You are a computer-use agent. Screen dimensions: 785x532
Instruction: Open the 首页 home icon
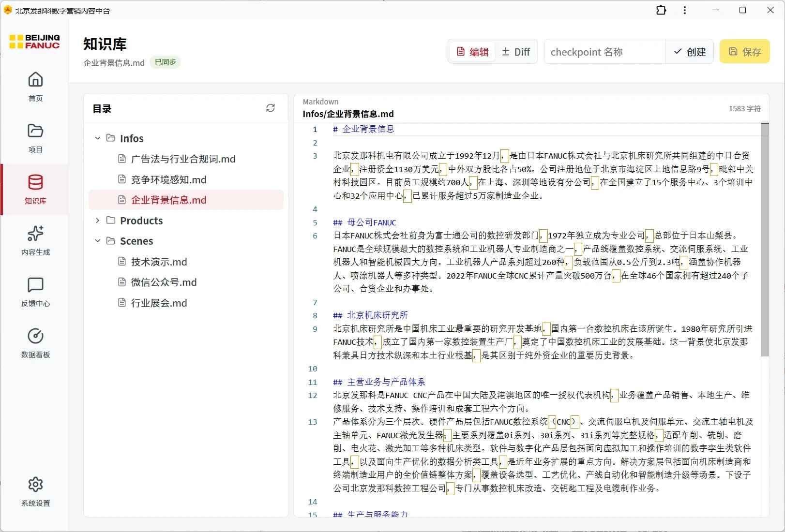click(35, 79)
